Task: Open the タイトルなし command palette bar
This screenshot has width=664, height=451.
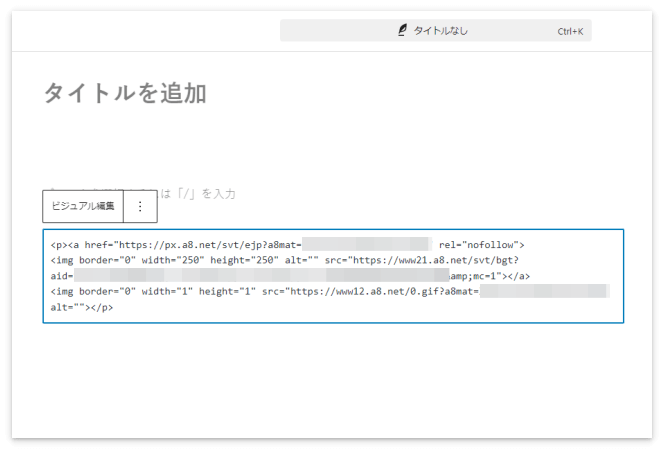Action: coord(436,30)
